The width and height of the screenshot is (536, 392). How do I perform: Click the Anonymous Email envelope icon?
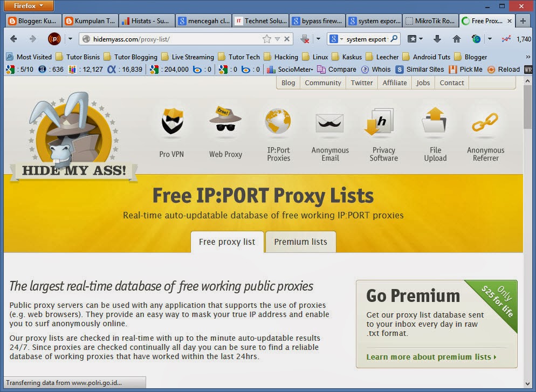pyautogui.click(x=330, y=122)
